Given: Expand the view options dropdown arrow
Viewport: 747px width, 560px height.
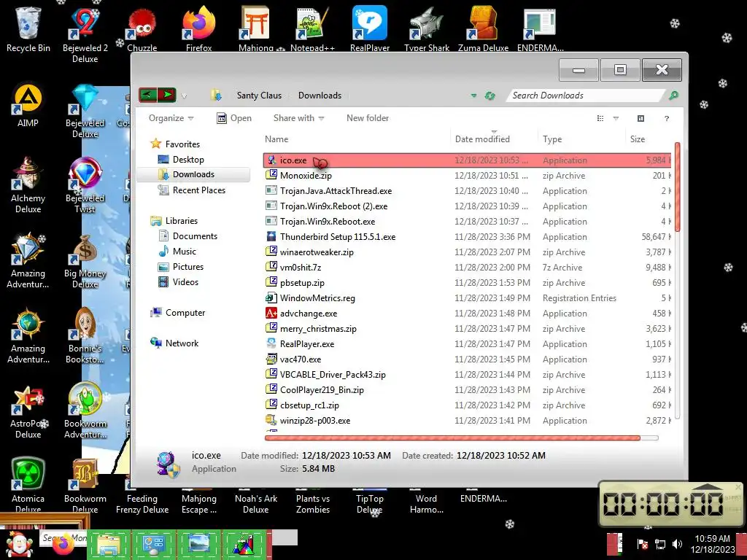Looking at the screenshot, I should [x=616, y=118].
